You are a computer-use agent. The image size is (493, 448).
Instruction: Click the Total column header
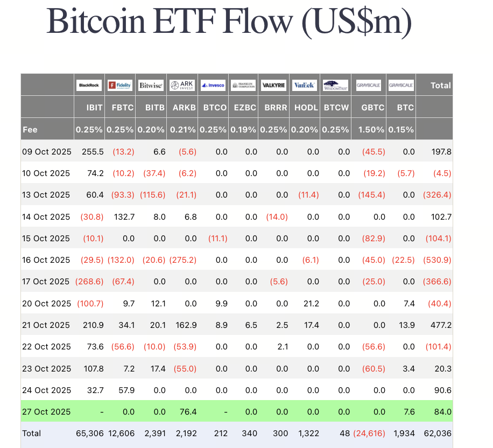pos(440,85)
